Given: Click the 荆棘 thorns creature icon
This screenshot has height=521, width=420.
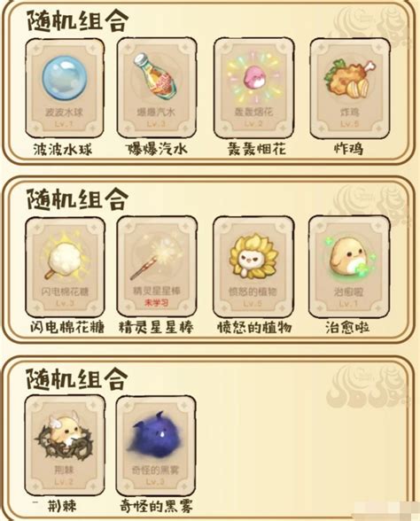Looking at the screenshot, I should (x=65, y=436).
